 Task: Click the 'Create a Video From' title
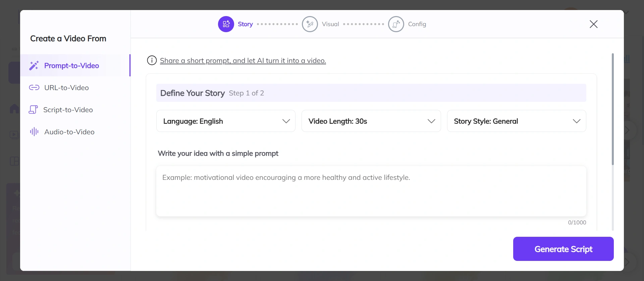point(68,39)
